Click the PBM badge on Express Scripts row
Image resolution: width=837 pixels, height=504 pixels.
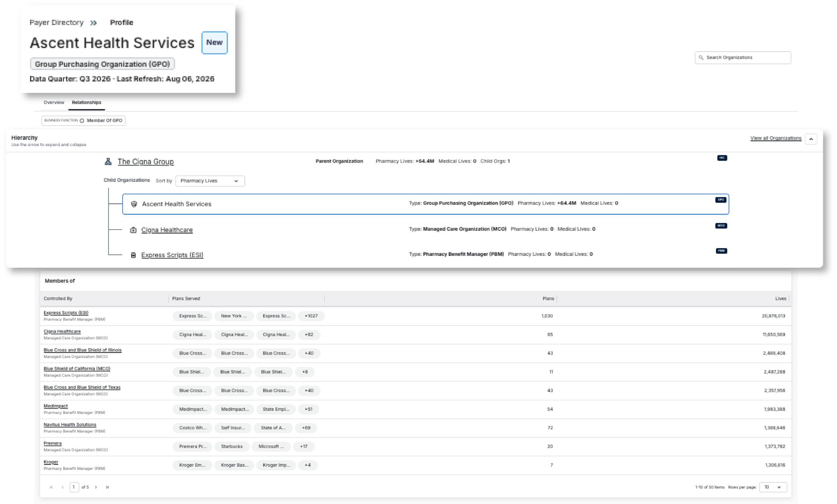click(x=721, y=251)
